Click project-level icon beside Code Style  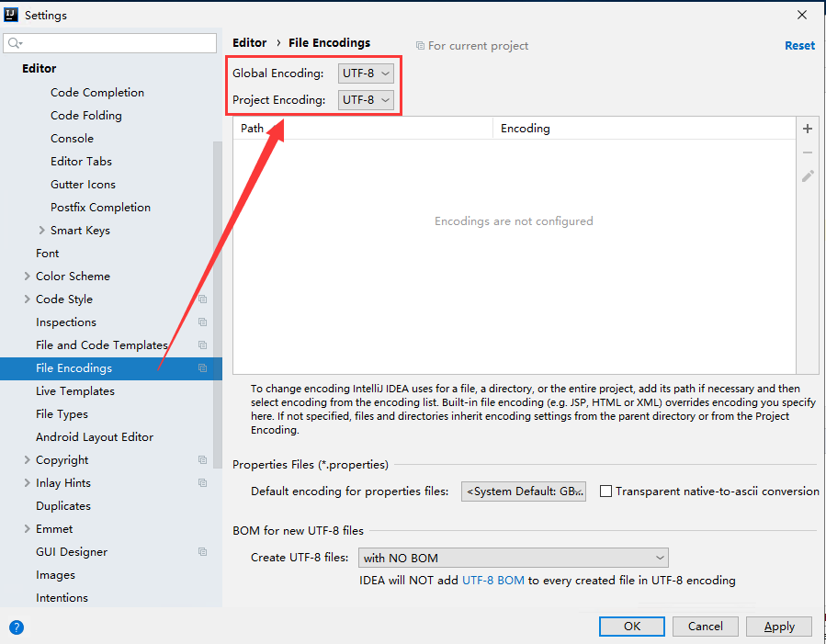(x=202, y=299)
